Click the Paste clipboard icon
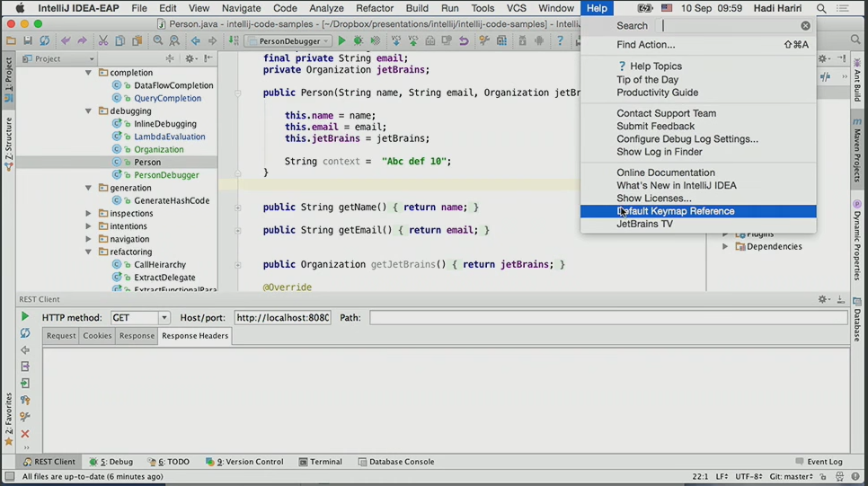The image size is (868, 486). pyautogui.click(x=137, y=41)
